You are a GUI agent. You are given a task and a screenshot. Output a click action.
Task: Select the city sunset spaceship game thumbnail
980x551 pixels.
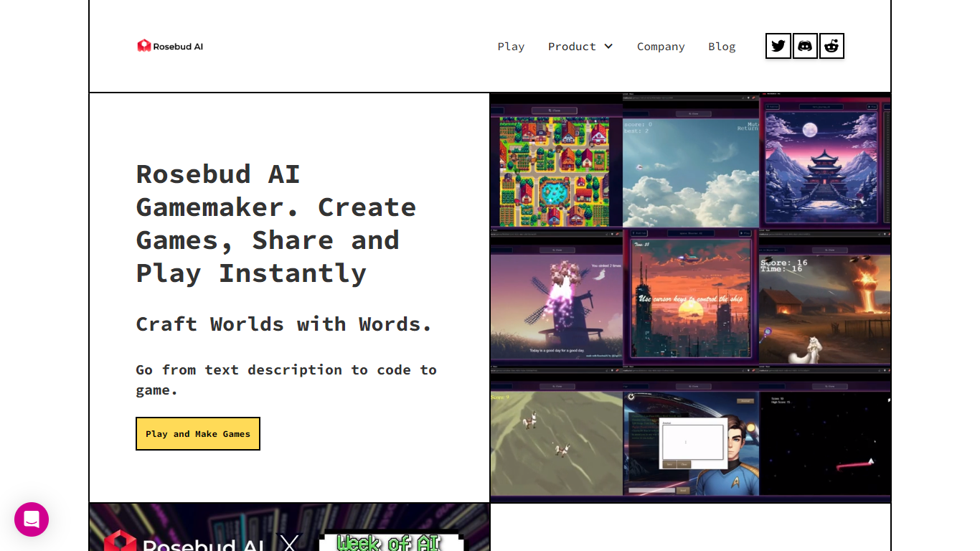click(x=691, y=296)
